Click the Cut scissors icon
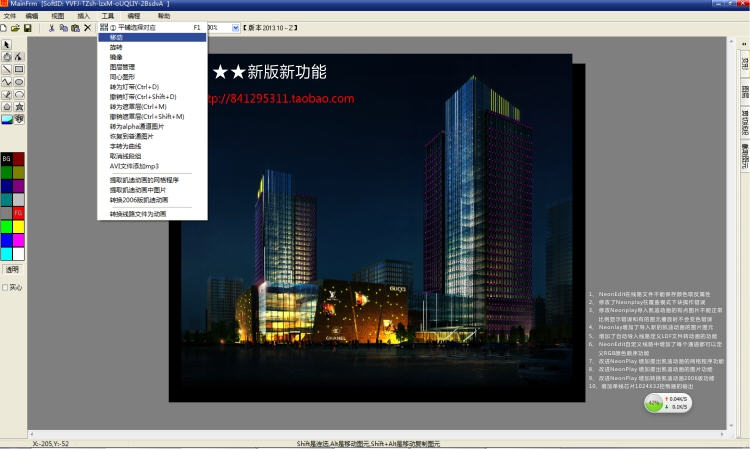This screenshot has width=750, height=449. point(52,28)
